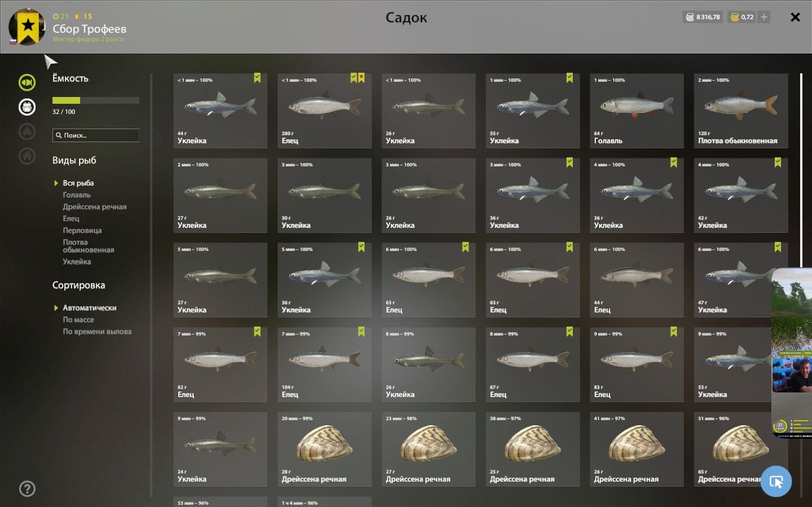Image resolution: width=812 pixels, height=507 pixels.
Task: Open the campfire sidebar icon
Action: click(x=27, y=131)
